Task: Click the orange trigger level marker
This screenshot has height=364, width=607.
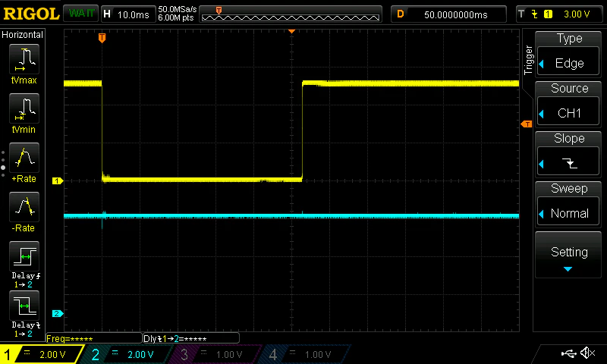Action: tap(527, 124)
